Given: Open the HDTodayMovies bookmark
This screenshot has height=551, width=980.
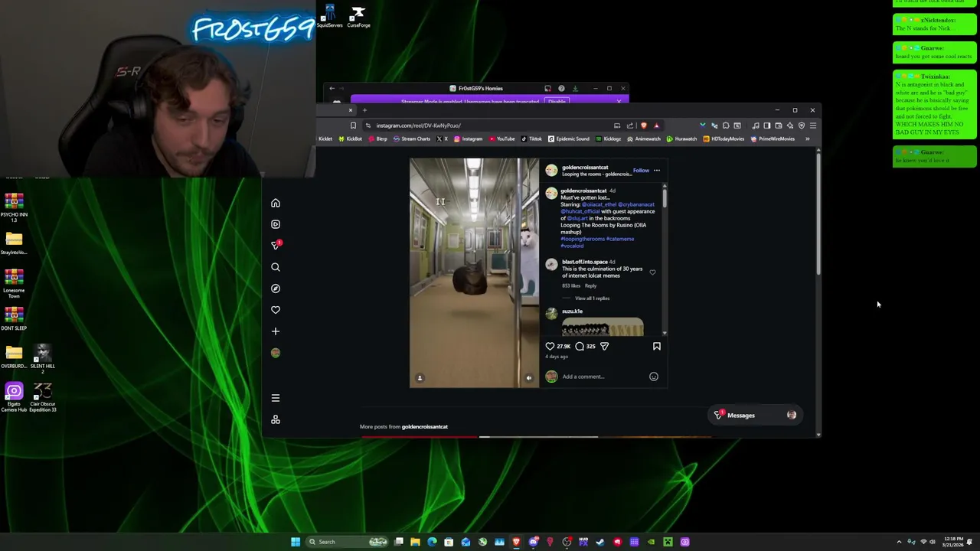Looking at the screenshot, I should pos(724,139).
